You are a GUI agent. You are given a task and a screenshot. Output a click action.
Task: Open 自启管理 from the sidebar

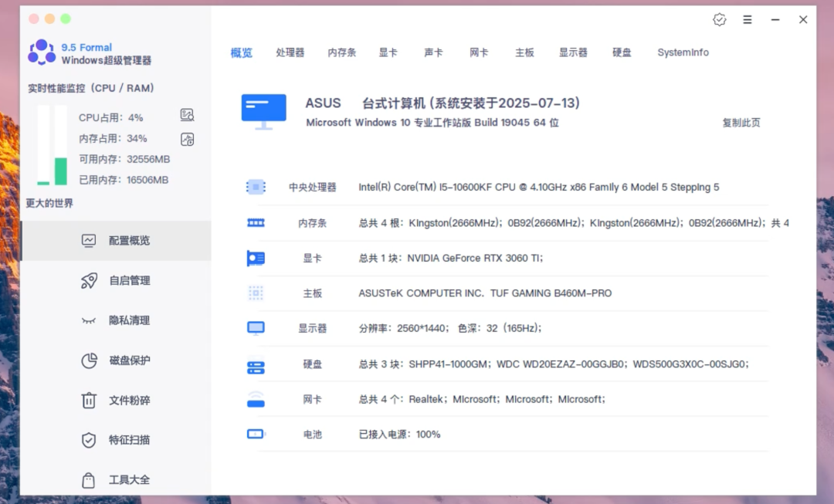click(115, 280)
